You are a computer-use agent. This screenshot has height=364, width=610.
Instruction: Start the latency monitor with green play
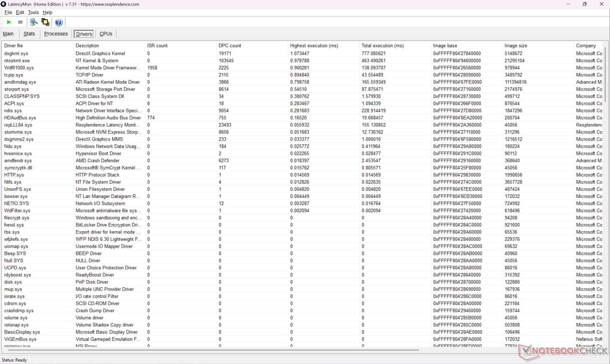[9, 22]
